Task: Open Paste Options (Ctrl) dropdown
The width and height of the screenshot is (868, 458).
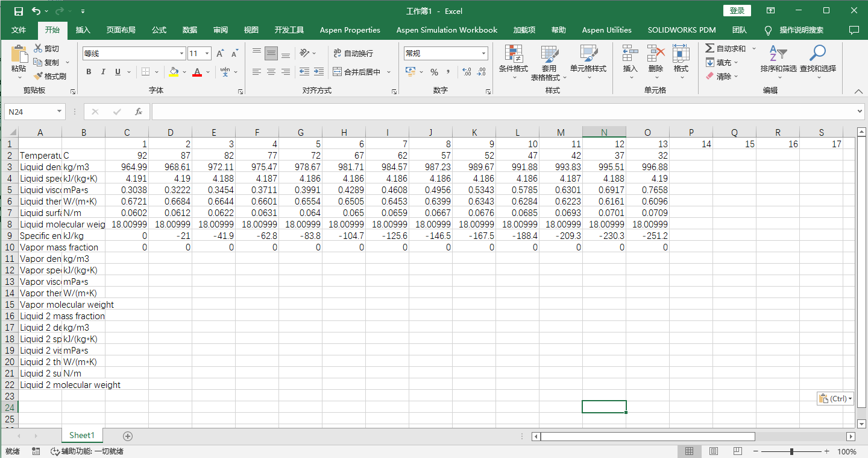Action: coord(835,399)
